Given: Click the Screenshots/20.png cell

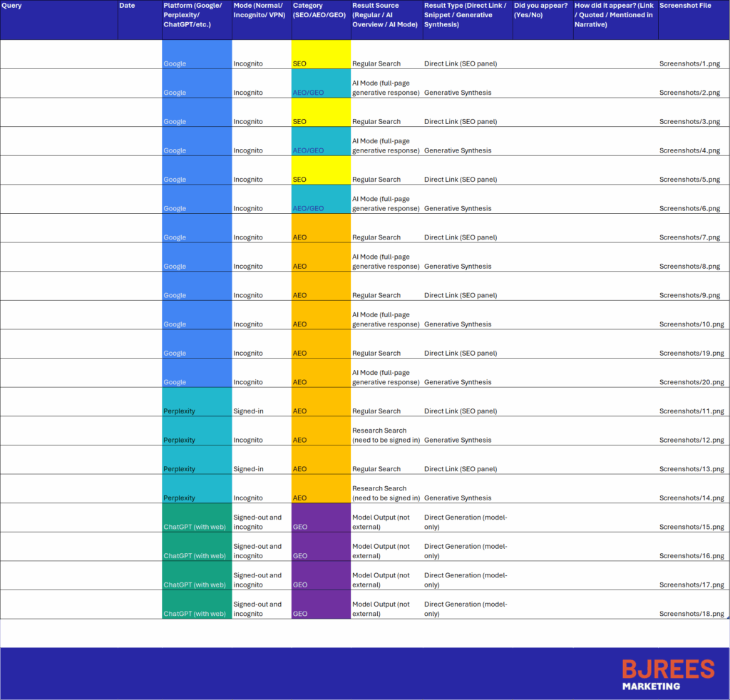Looking at the screenshot, I should [692, 382].
